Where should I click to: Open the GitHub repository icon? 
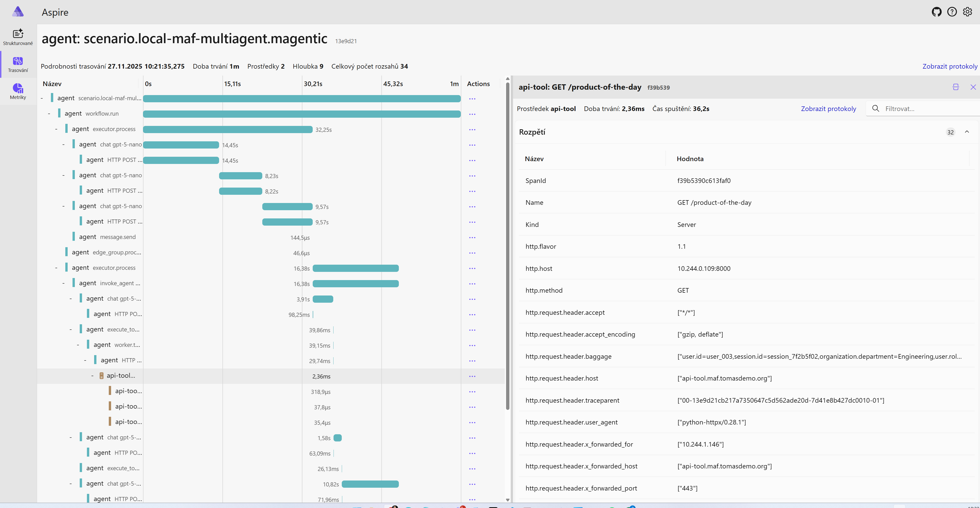click(936, 12)
